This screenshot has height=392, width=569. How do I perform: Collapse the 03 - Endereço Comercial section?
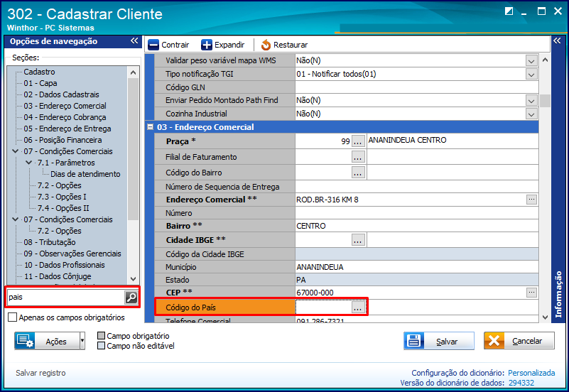coord(150,127)
